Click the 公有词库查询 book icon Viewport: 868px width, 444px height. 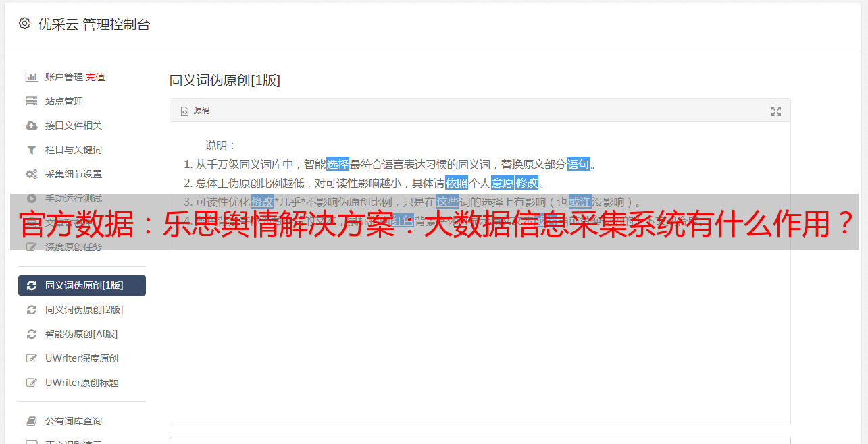pos(31,421)
